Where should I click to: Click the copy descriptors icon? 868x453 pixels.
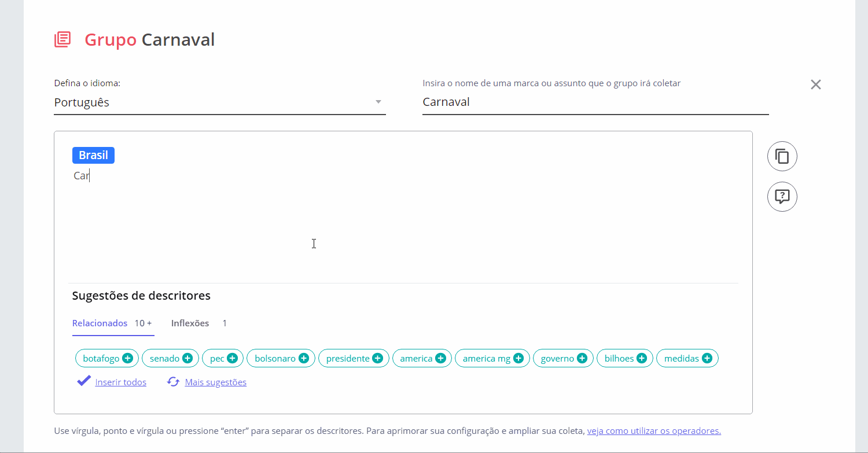point(782,156)
